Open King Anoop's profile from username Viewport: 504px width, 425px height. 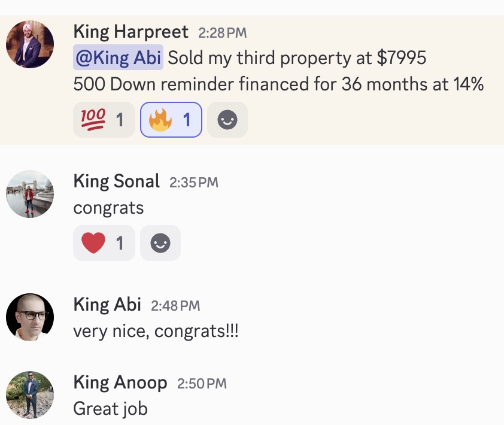[x=120, y=382]
